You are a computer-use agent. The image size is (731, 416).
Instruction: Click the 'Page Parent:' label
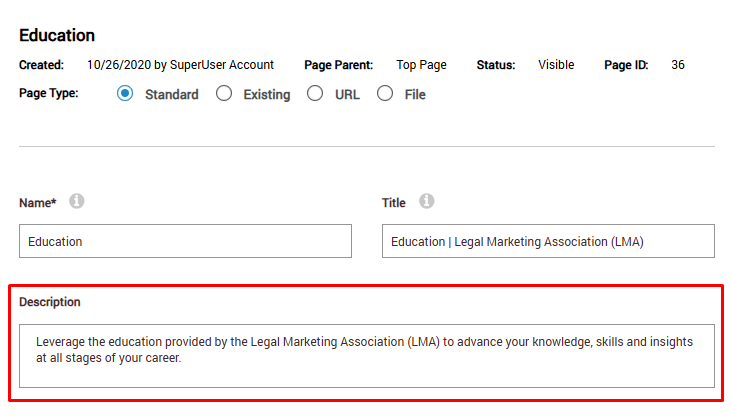tap(338, 65)
